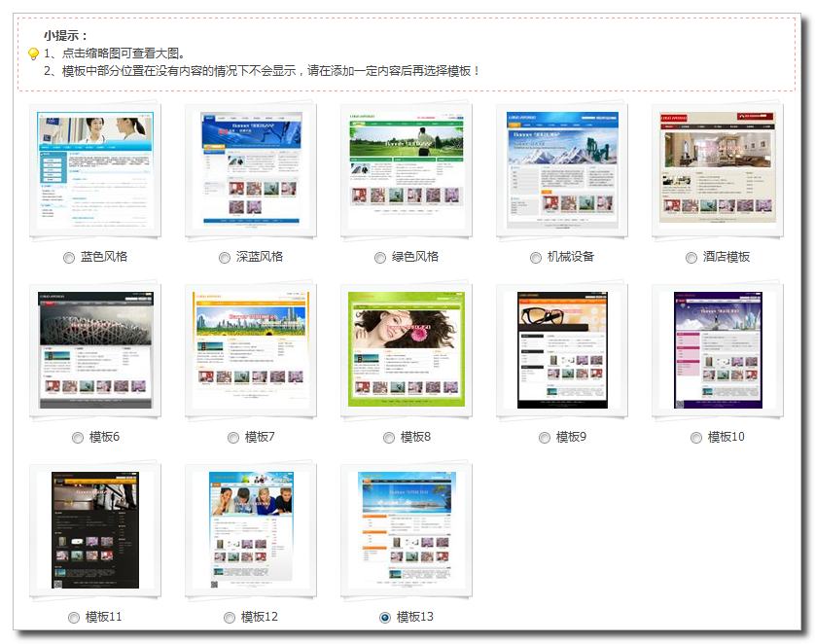This screenshot has height=644, width=815.
Task: Select the 蓝色风格 radio button
Action: (69, 258)
